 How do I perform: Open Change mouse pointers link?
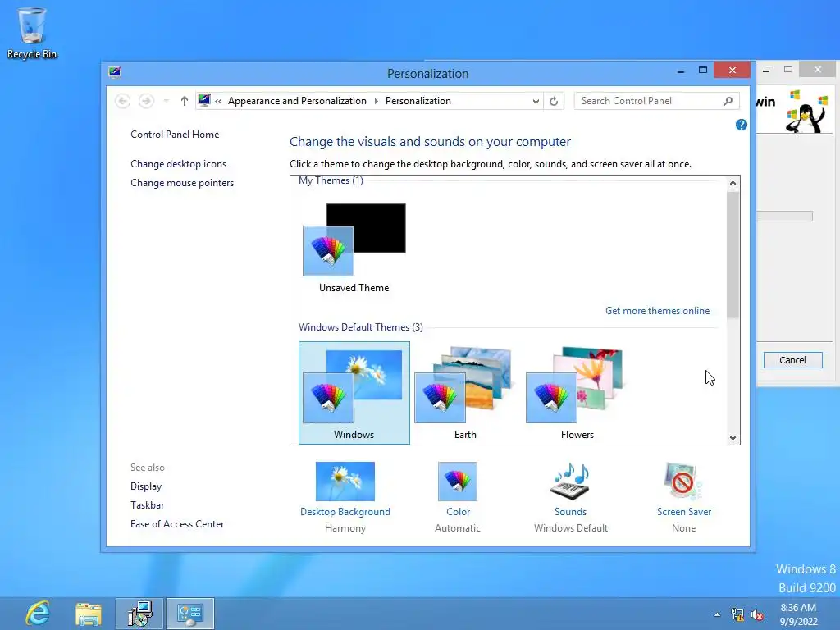pos(182,183)
